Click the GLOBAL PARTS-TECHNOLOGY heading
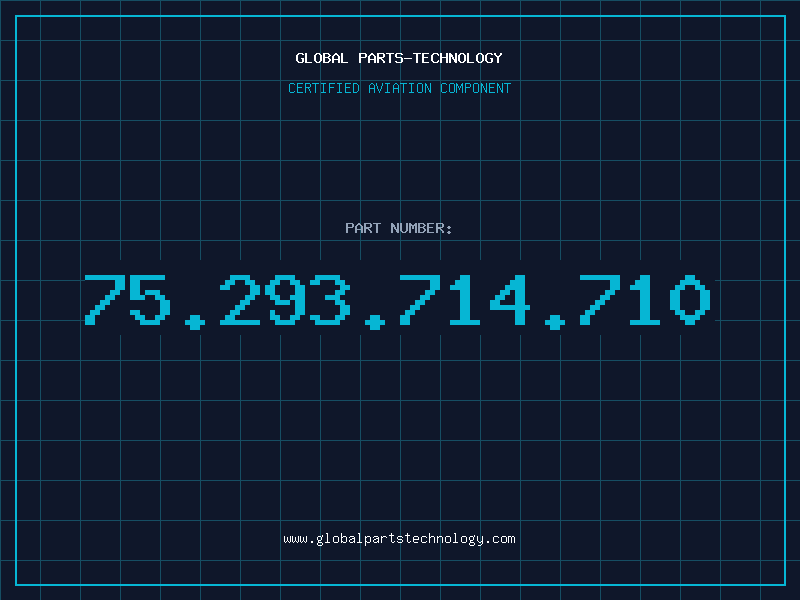Screen dimensions: 800x600 point(399,58)
